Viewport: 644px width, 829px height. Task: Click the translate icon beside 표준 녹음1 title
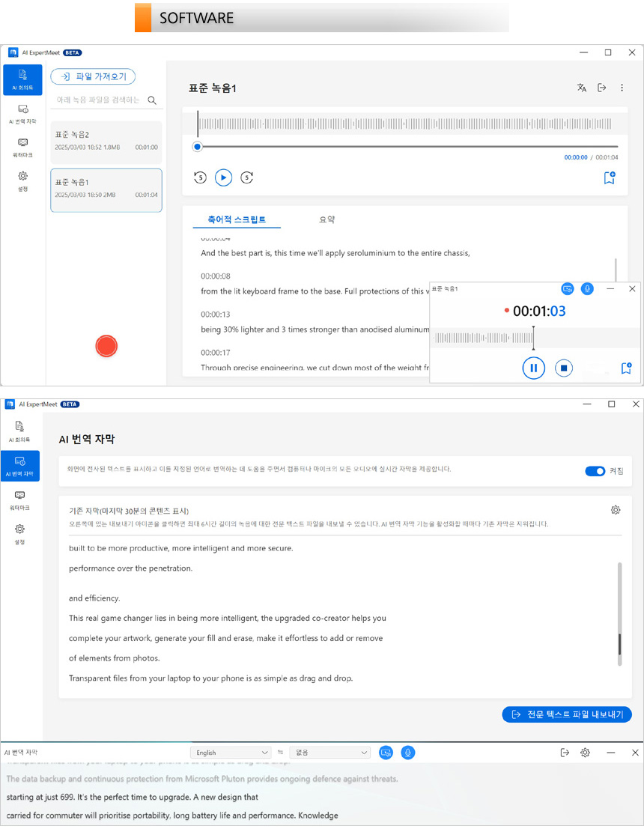tap(582, 88)
